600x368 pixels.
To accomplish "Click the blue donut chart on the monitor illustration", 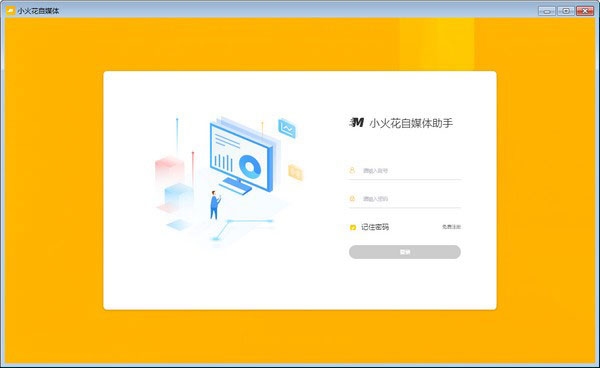I will pyautogui.click(x=250, y=167).
